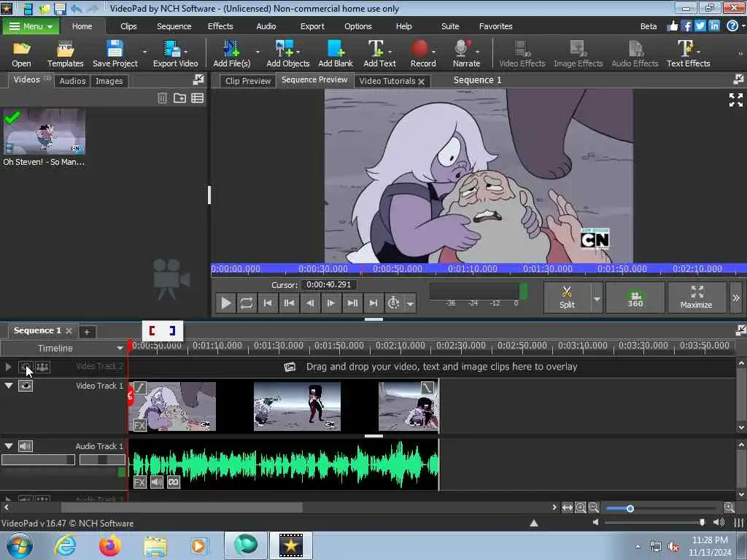
Task: Click the fade-out transition icon on the last clip
Action: (x=427, y=388)
